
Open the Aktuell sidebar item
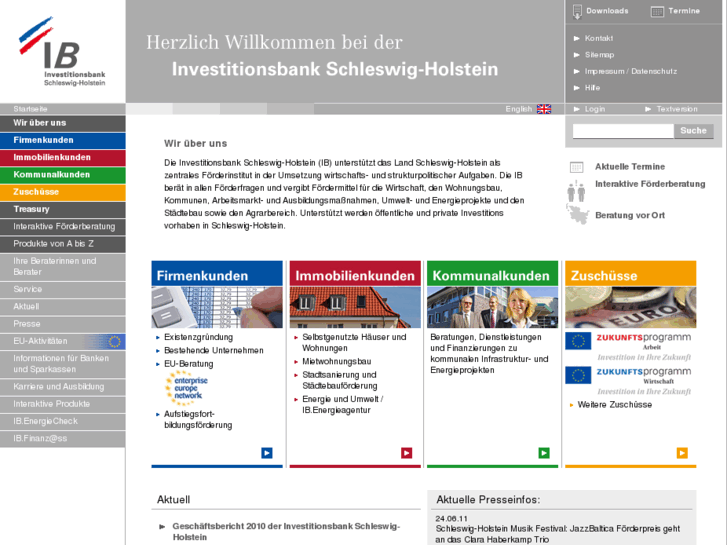tap(63, 307)
